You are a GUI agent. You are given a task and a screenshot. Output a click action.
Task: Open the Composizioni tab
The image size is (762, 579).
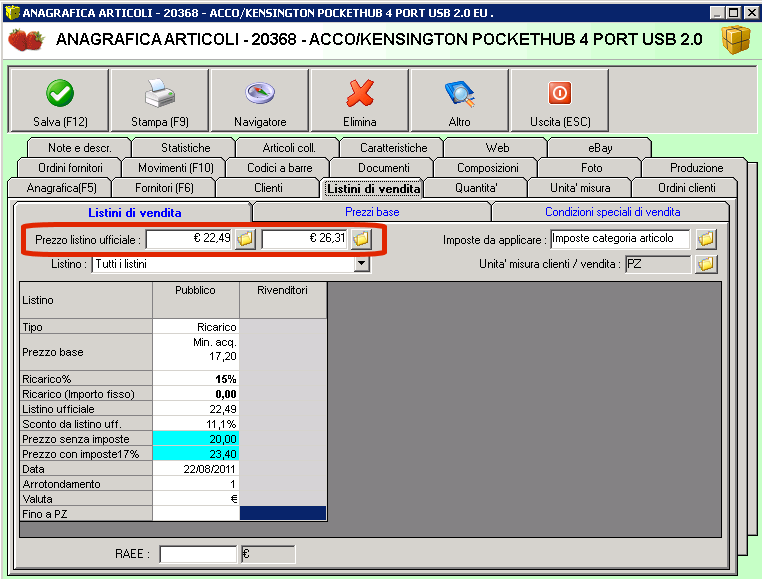coord(487,168)
